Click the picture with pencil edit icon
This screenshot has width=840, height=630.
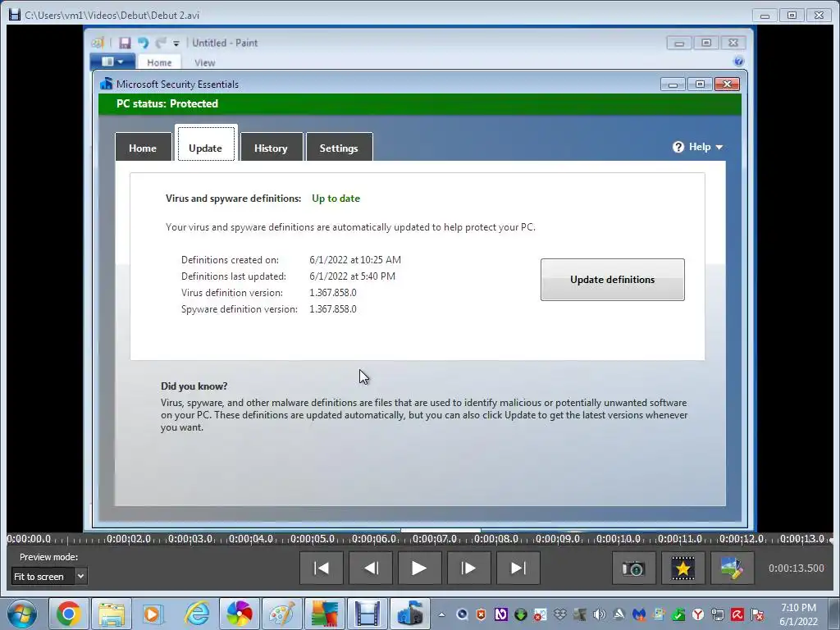click(x=733, y=568)
